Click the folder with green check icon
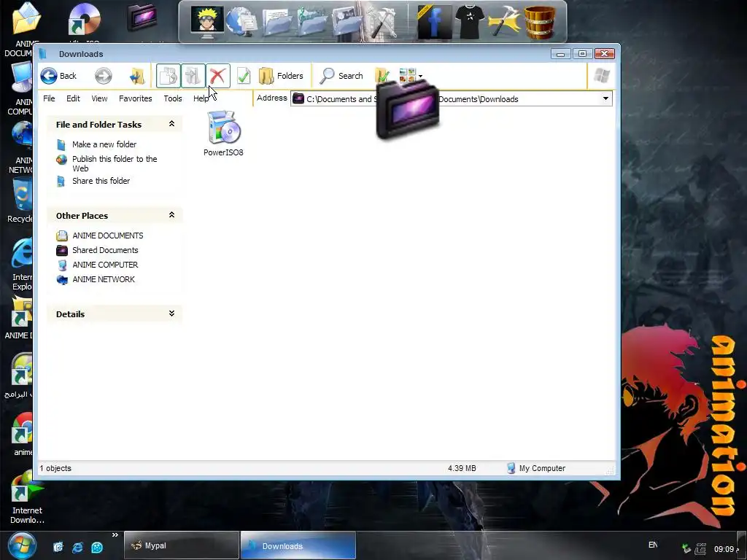 click(382, 75)
